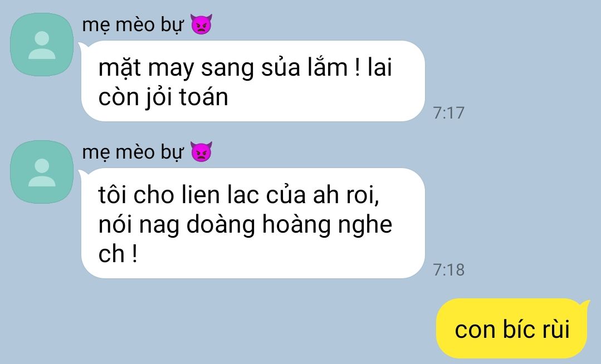Click the 'ch !' last line of message

pos(118,254)
